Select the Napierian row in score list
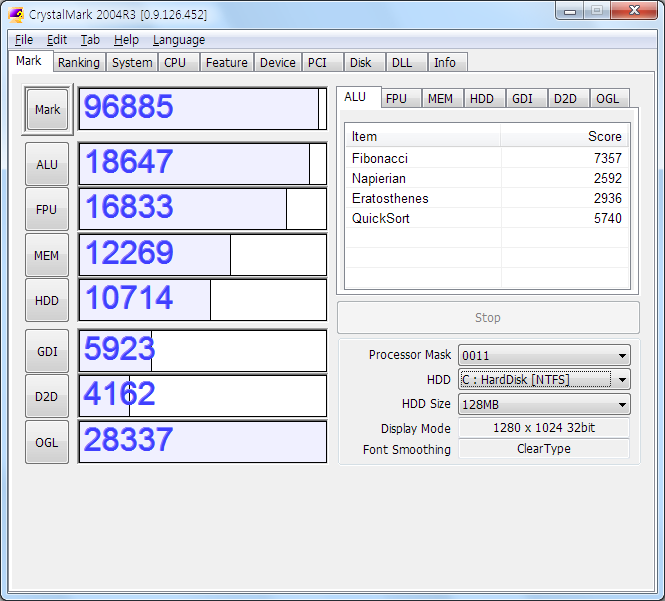665x601 pixels. (487, 178)
